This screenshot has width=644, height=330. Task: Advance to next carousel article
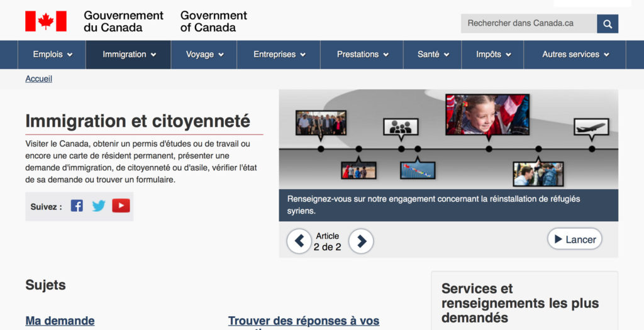tap(361, 241)
